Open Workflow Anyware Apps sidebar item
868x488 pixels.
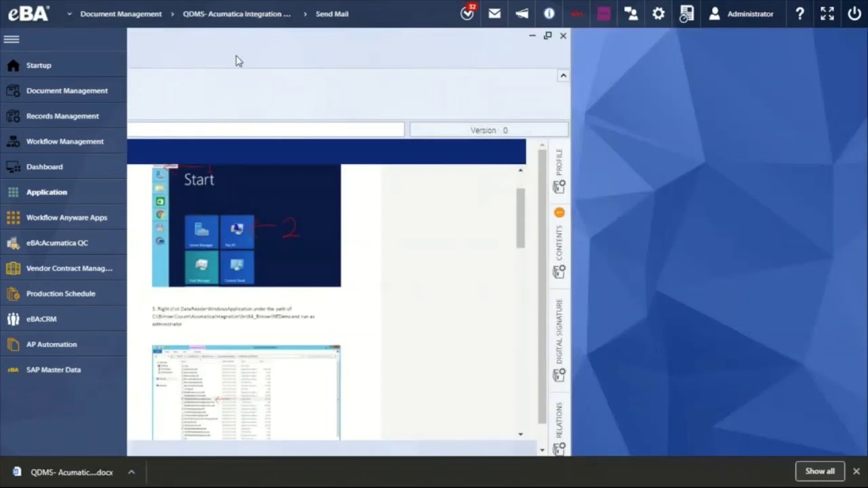63,218
